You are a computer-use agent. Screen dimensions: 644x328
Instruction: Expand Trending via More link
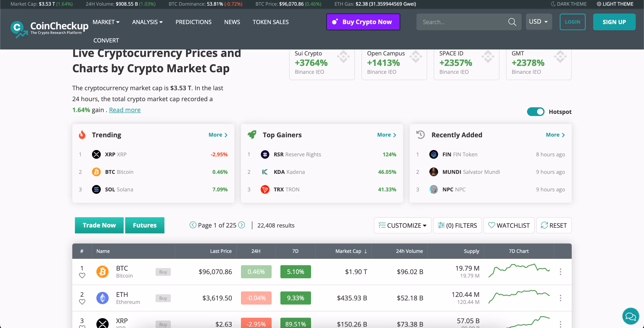218,135
